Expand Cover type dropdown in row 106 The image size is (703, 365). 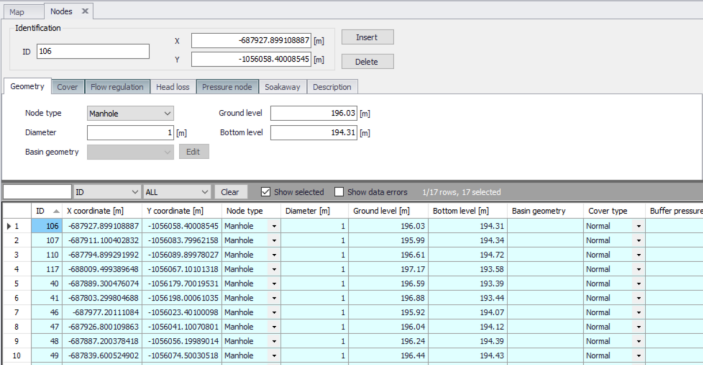point(638,226)
